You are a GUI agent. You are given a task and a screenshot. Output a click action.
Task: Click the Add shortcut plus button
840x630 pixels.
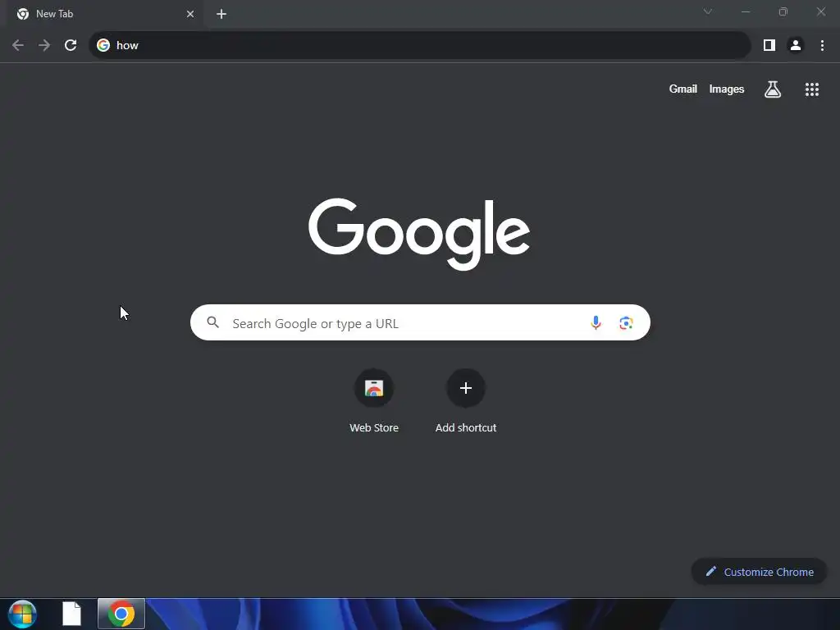pos(466,388)
